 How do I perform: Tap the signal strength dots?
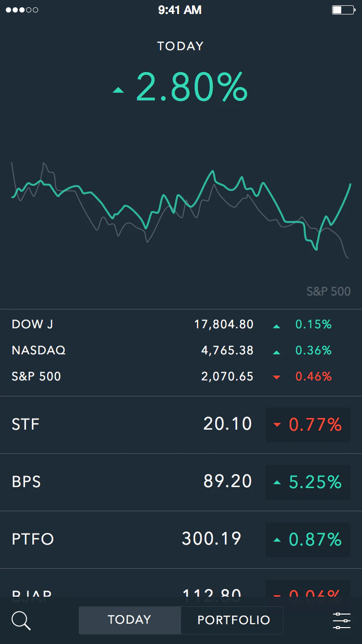click(x=22, y=10)
